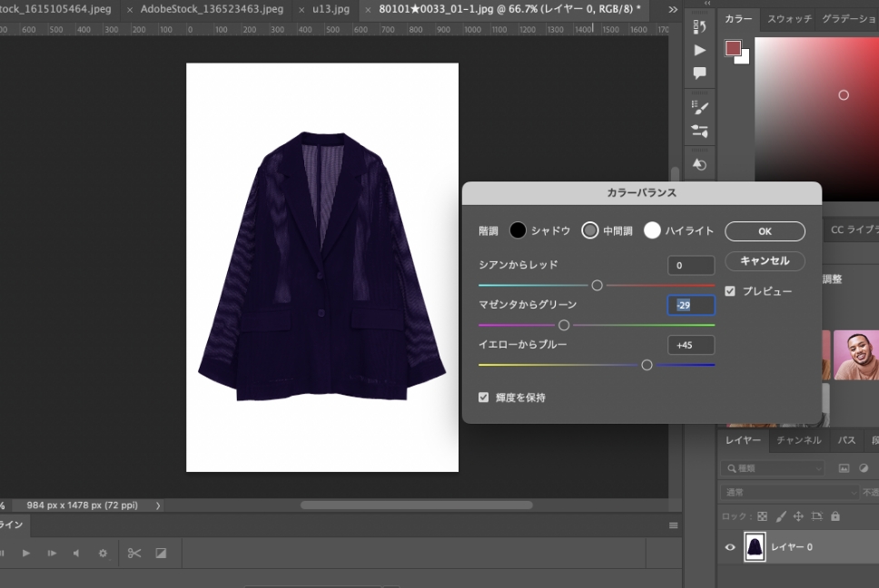Click the timeline transition icon
879x588 pixels.
point(161,553)
